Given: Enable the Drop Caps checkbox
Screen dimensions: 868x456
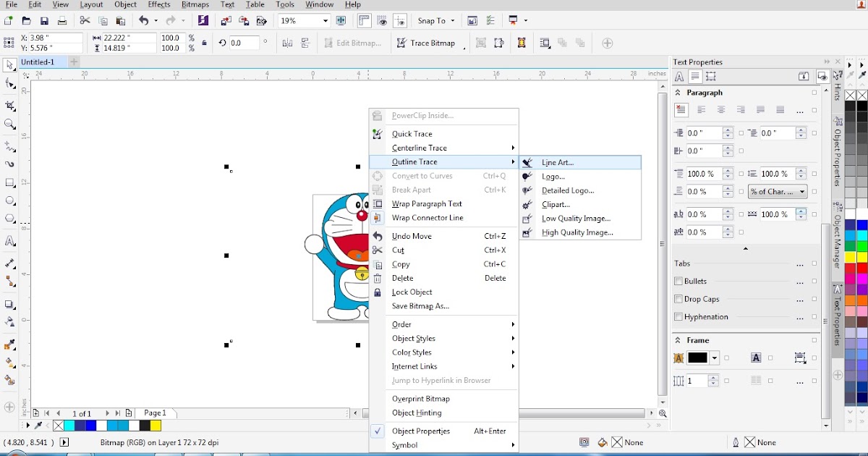Looking at the screenshot, I should pyautogui.click(x=678, y=299).
